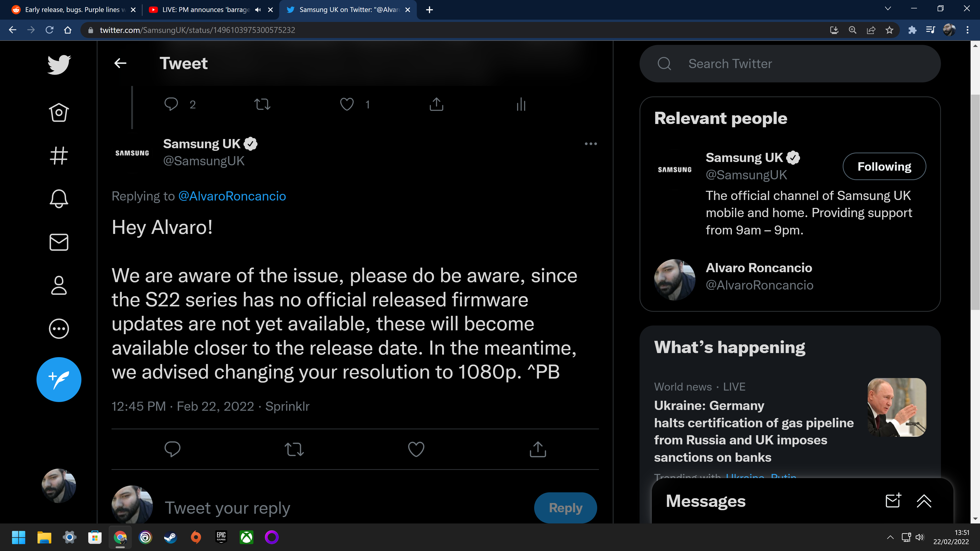
Task: Open Explore hashtag icon
Action: (59, 156)
